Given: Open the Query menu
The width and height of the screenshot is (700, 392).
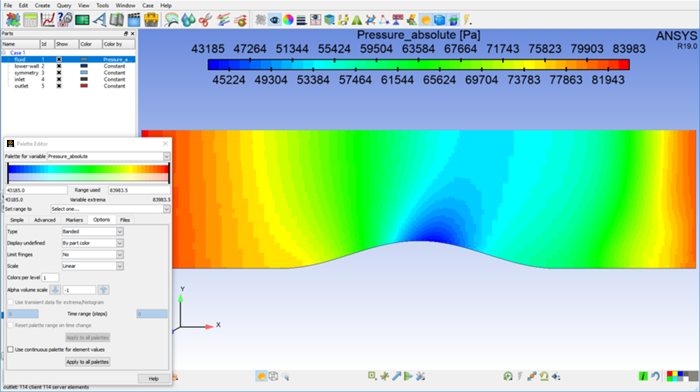Looking at the screenshot, I should (x=64, y=5).
